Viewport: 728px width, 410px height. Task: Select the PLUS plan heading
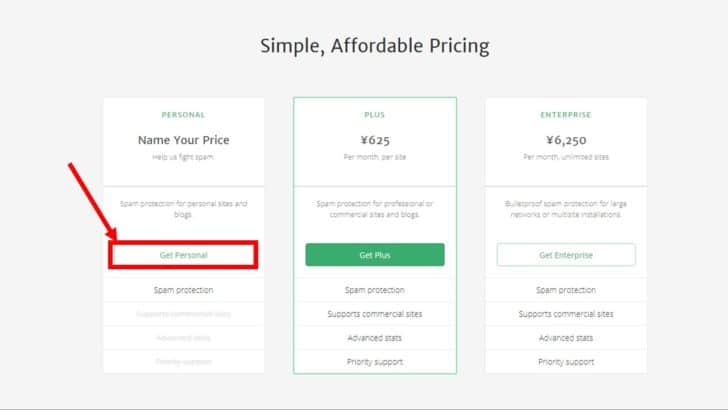pyautogui.click(x=375, y=115)
